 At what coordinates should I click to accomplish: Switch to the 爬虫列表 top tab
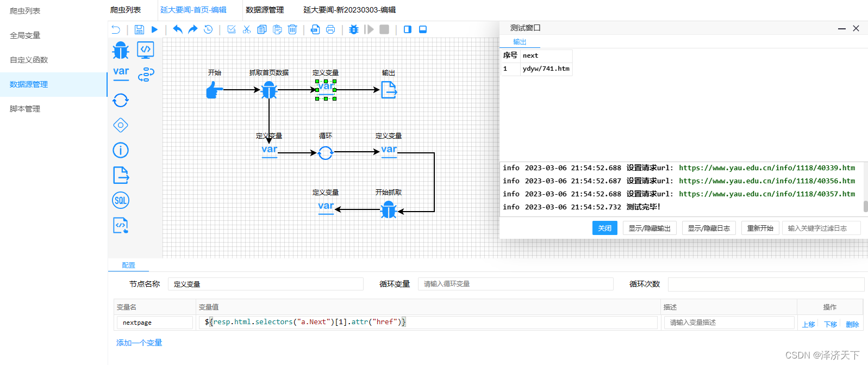126,10
